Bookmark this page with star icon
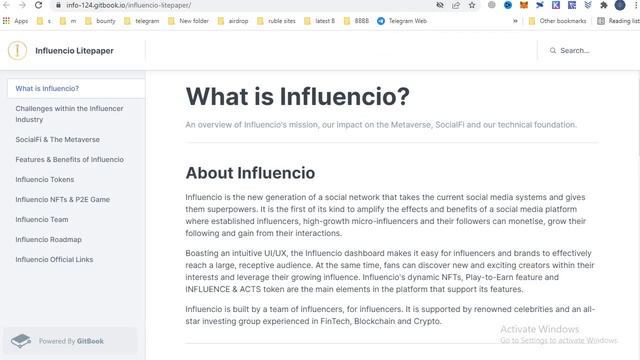The image size is (640, 360). tap(472, 5)
